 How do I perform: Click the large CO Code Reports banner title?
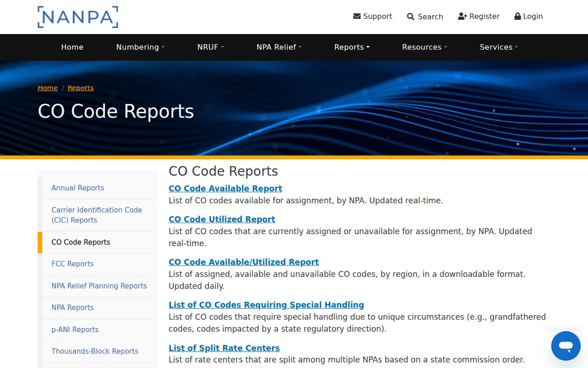coord(116,111)
